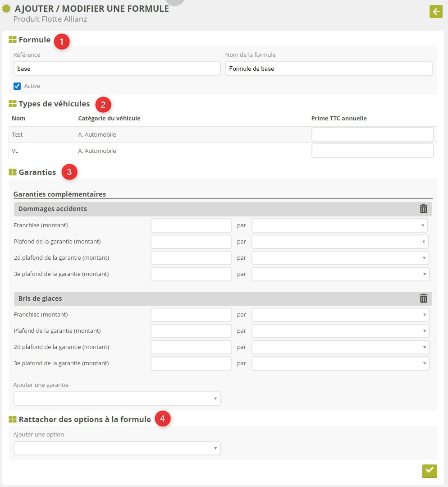Image resolution: width=448 pixels, height=487 pixels.
Task: Uncheck the Active checkbox
Action: [x=17, y=86]
